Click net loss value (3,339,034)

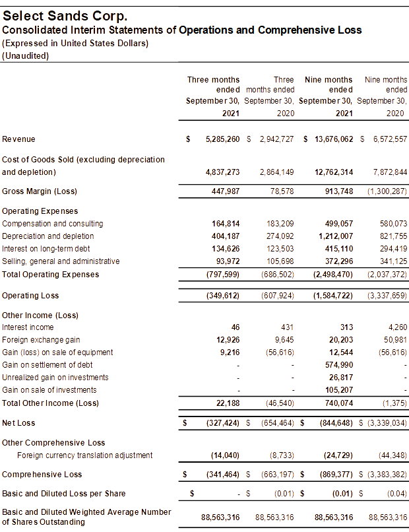pyautogui.click(x=387, y=423)
